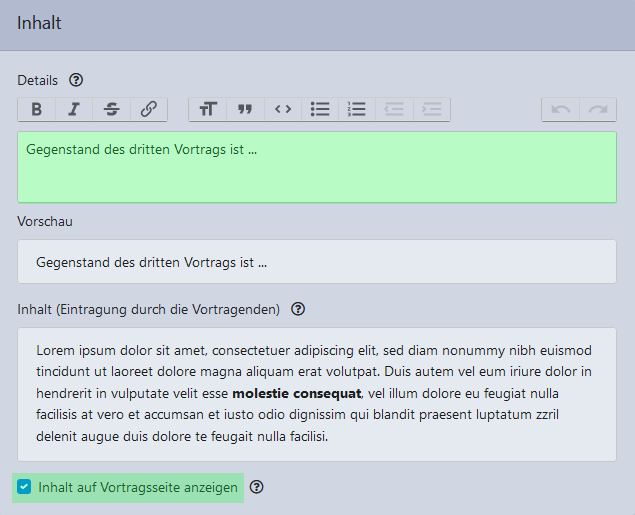
Task: Click into the green Details text editor
Action: click(317, 167)
